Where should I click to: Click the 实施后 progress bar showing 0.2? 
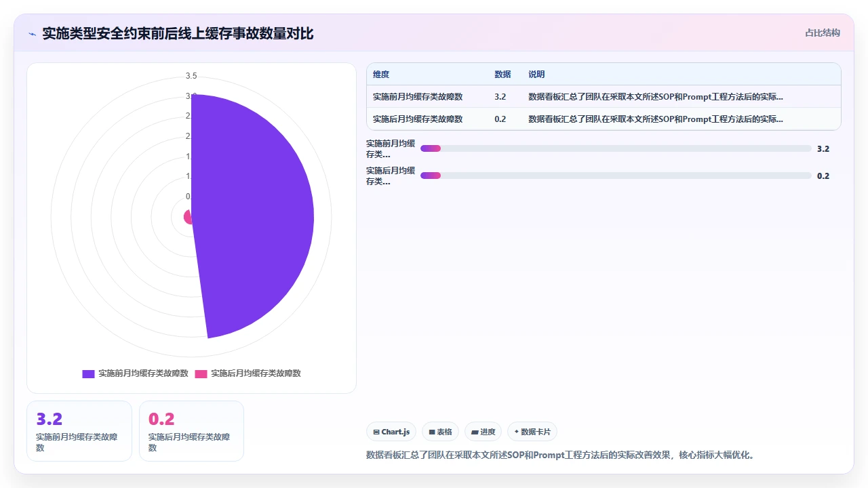(x=616, y=176)
